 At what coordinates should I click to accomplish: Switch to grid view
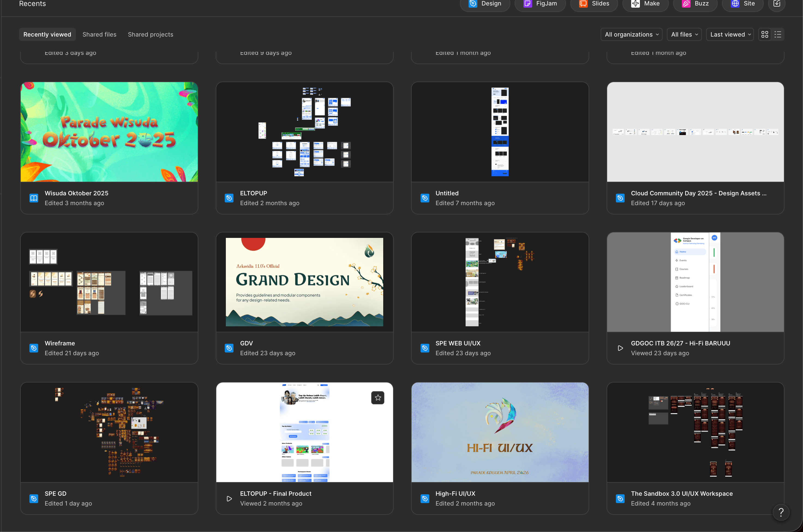[765, 34]
